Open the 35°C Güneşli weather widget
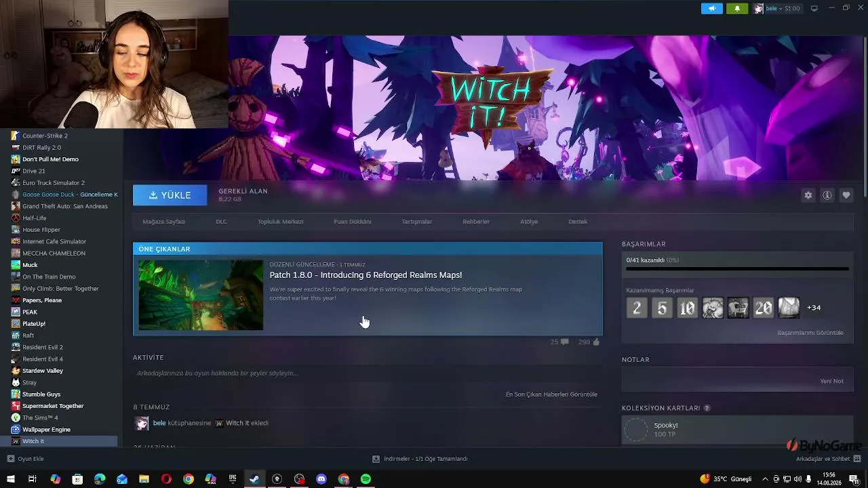 click(x=726, y=479)
